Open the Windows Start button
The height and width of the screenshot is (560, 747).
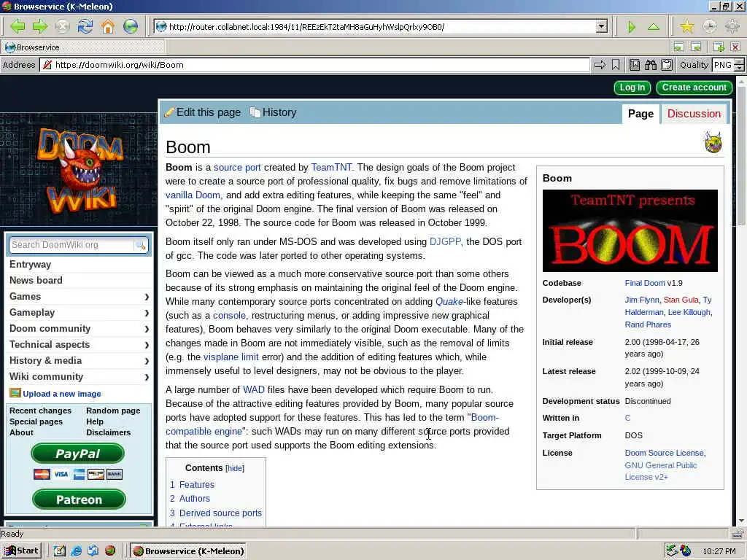21,551
